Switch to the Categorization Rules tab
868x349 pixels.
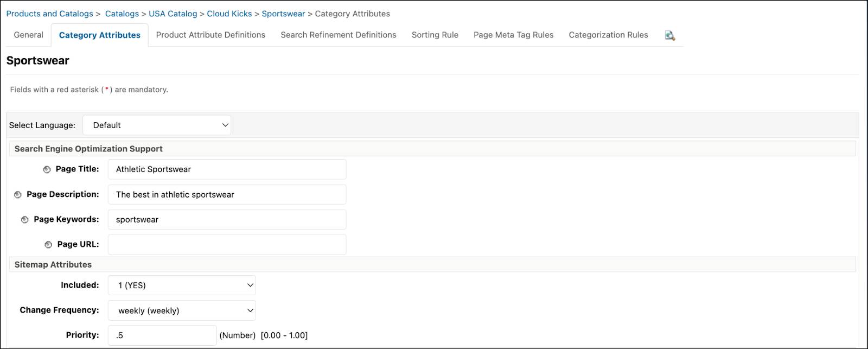609,35
